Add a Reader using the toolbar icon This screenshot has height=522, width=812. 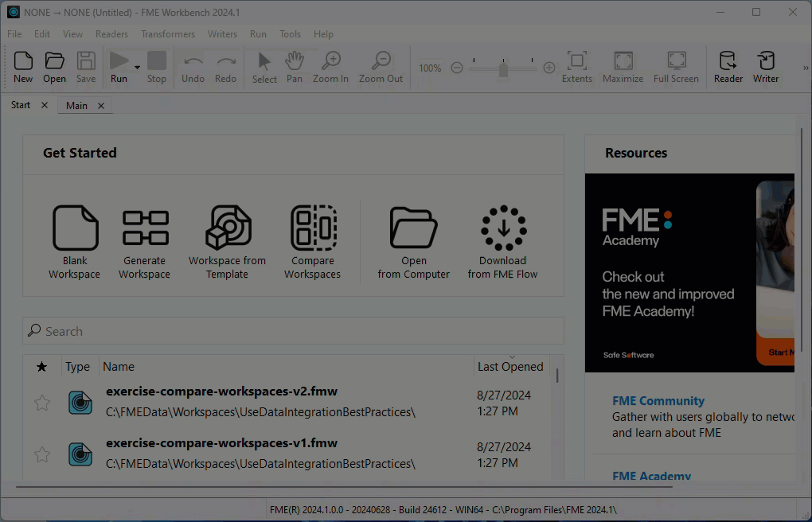[727, 67]
